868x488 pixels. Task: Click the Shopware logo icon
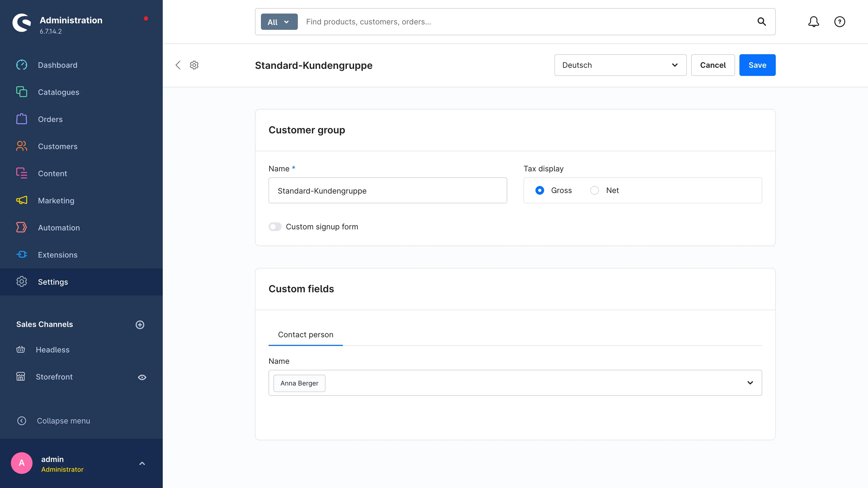[22, 23]
